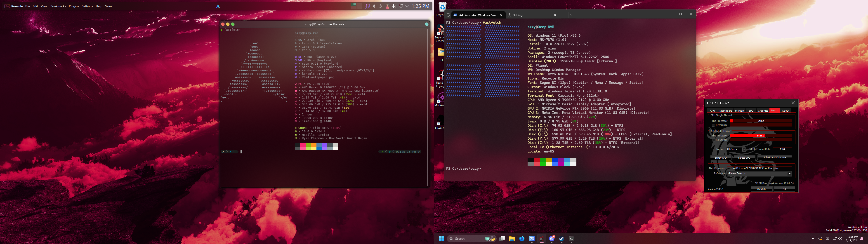Expand hidden KDE system tray icons
Viewport: 868px width, 244px height.
pos(407,6)
